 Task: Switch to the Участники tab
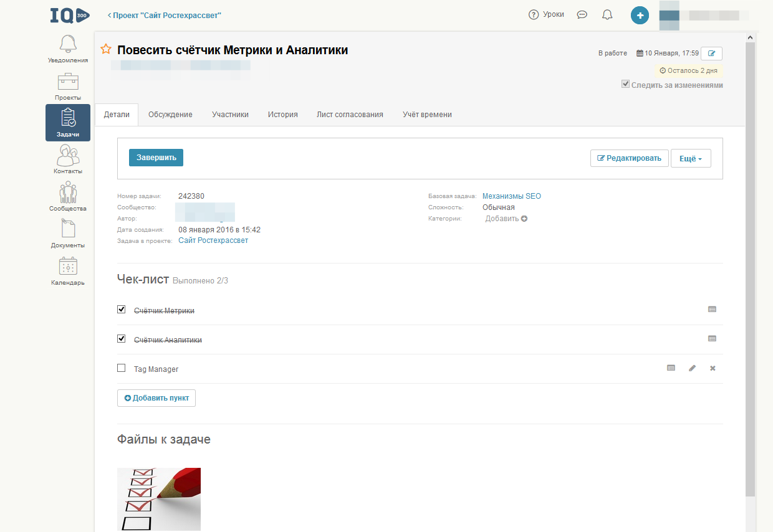click(x=230, y=115)
